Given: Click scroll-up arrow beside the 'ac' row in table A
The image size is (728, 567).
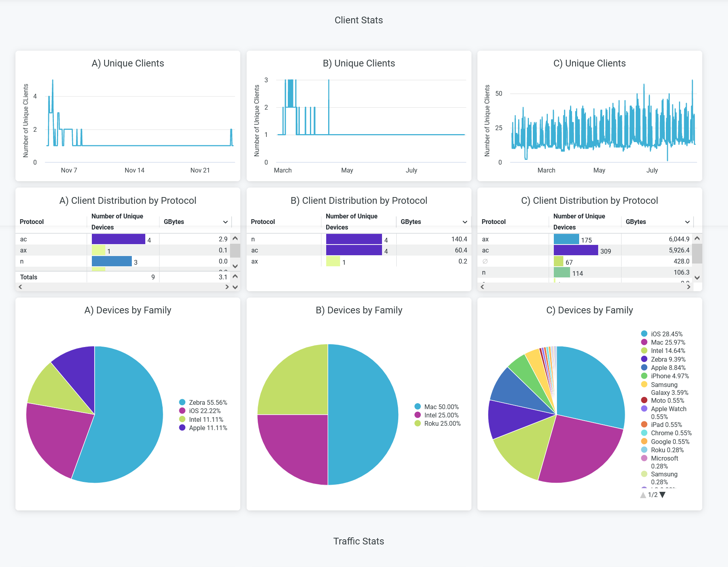Looking at the screenshot, I should click(235, 239).
